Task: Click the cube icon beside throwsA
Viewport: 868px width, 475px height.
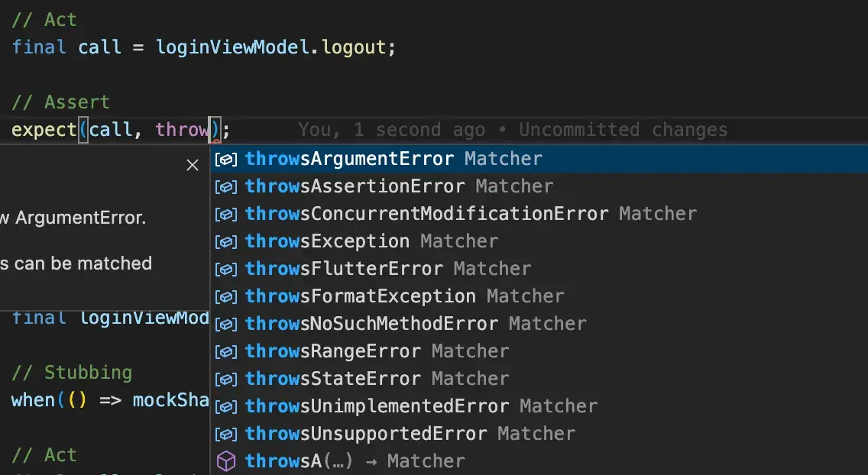Action: tap(226, 461)
